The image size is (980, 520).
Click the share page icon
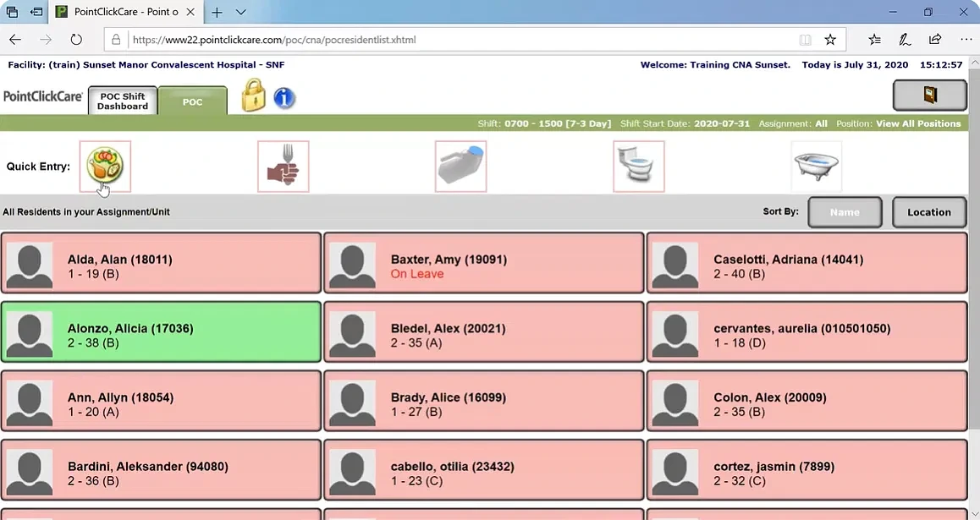coord(935,40)
